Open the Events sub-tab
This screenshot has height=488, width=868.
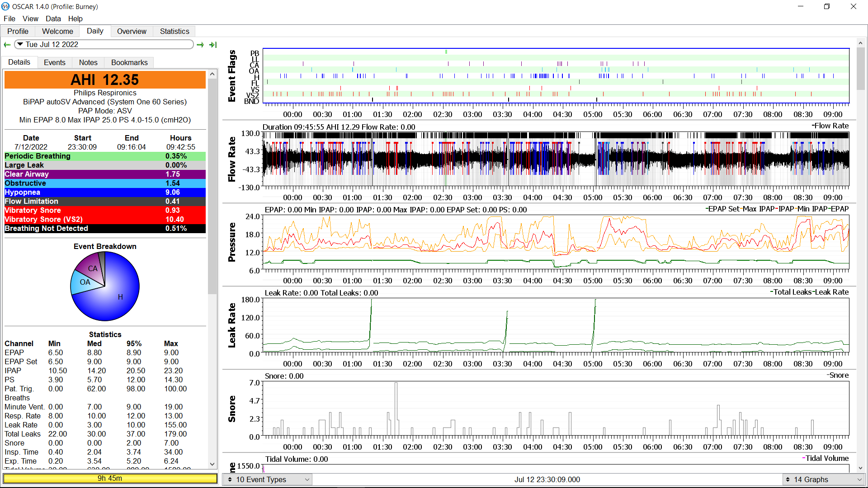tap(55, 62)
